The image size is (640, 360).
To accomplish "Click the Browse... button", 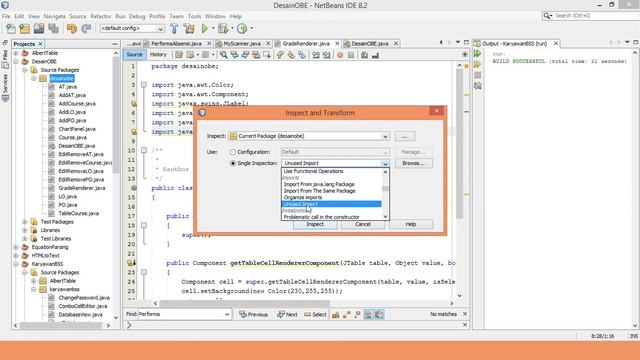I will tap(413, 163).
